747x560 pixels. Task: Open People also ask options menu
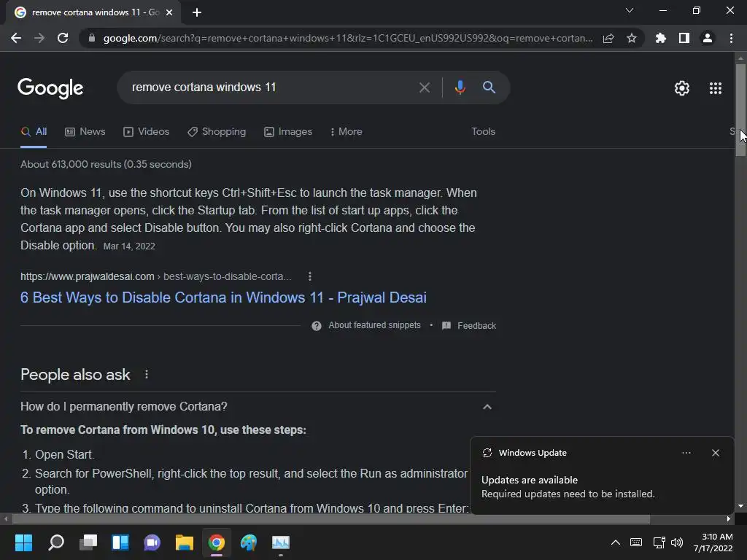click(146, 374)
